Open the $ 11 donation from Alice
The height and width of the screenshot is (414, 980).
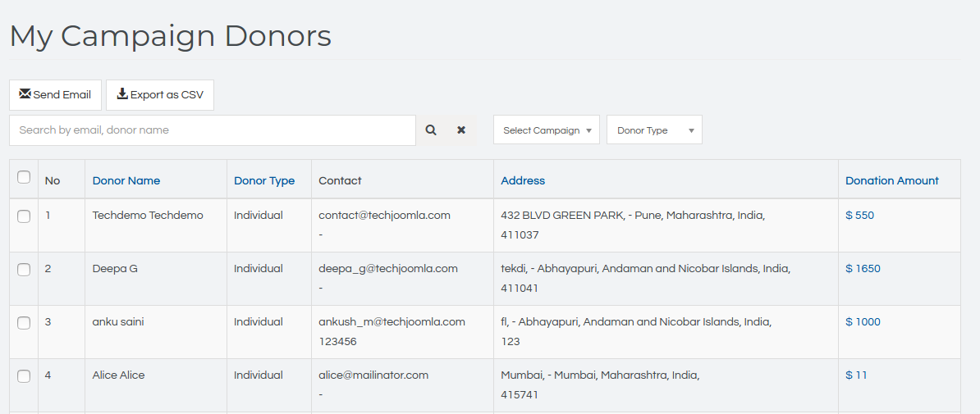[x=856, y=375]
